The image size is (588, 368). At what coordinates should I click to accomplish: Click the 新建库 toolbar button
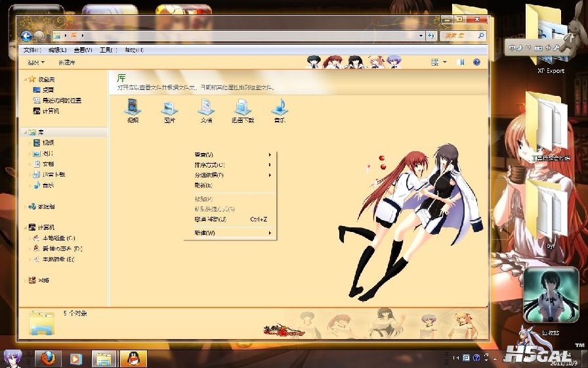tap(67, 62)
